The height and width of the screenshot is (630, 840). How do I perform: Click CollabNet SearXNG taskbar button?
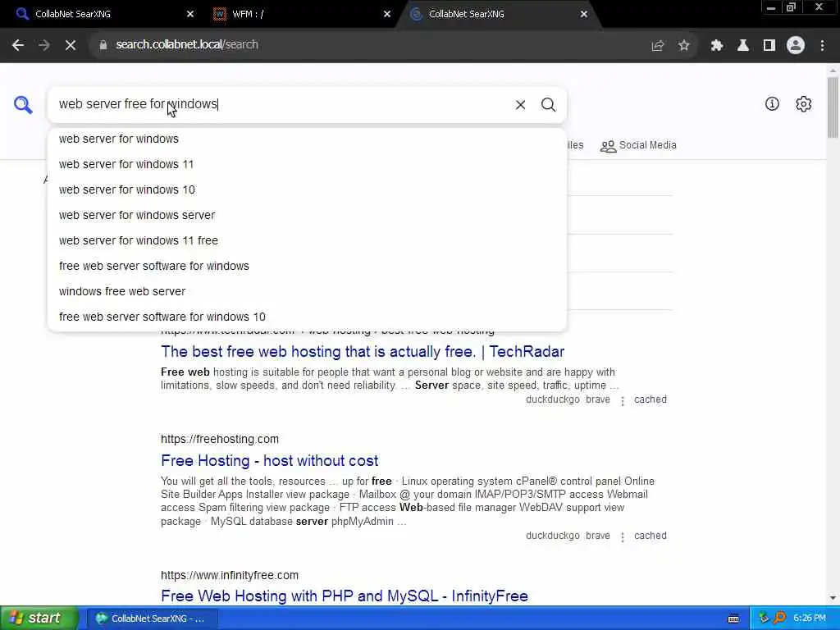pyautogui.click(x=152, y=619)
